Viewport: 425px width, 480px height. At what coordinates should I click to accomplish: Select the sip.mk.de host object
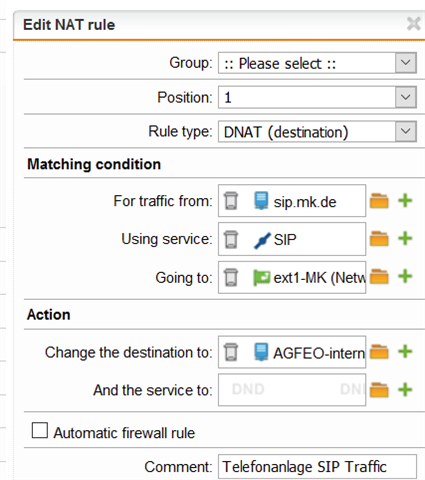[295, 201]
